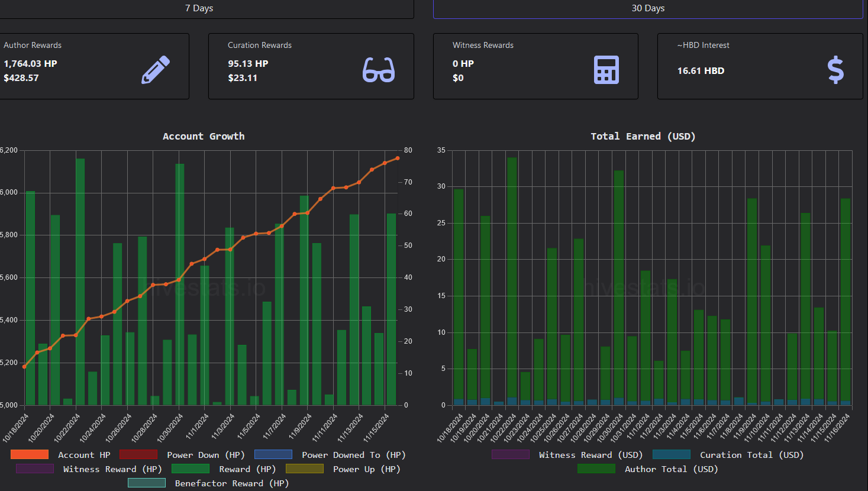Click the Witness Reward (HP) legend label
Image resolution: width=868 pixels, height=491 pixels.
coord(112,469)
